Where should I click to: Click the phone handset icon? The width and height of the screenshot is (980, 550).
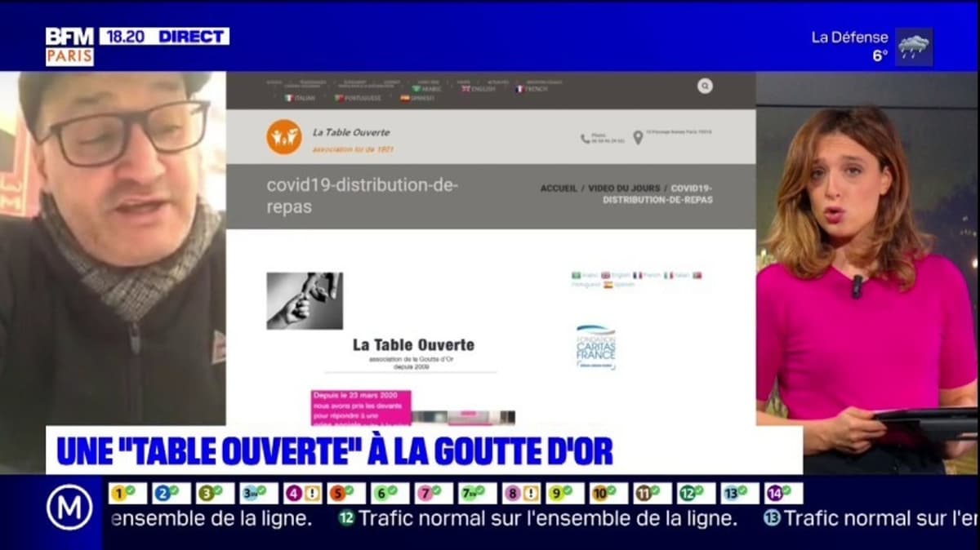point(585,139)
